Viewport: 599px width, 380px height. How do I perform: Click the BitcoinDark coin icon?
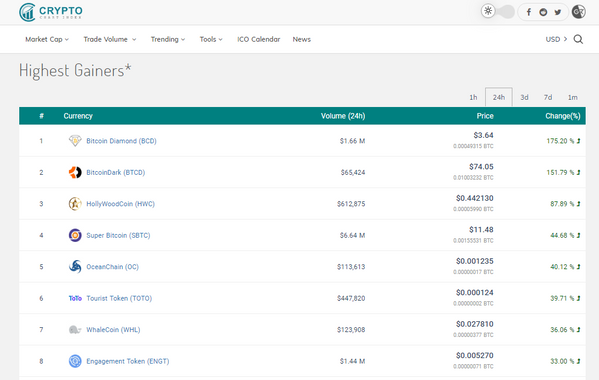click(75, 172)
